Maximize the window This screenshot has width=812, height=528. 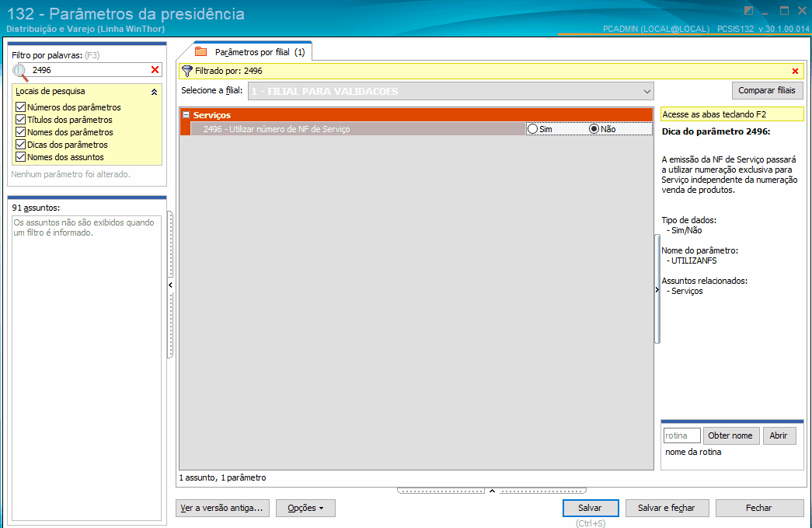tap(785, 10)
